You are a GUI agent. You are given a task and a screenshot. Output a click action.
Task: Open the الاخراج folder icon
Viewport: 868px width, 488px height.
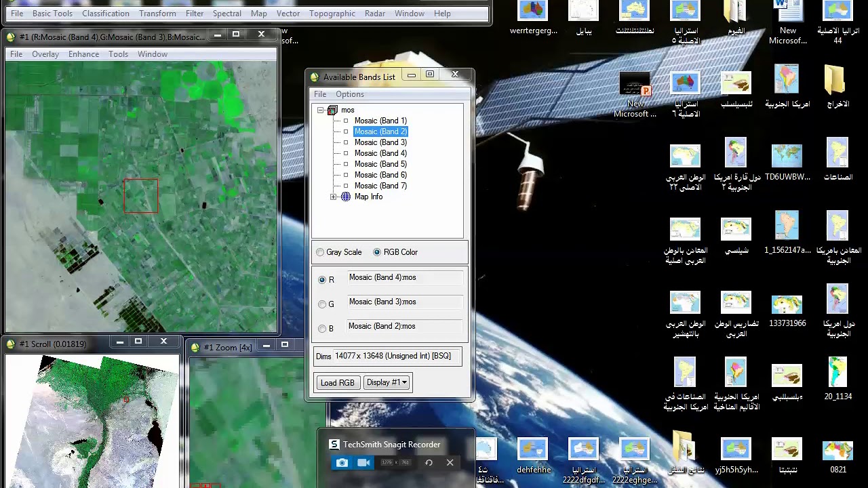click(837, 80)
